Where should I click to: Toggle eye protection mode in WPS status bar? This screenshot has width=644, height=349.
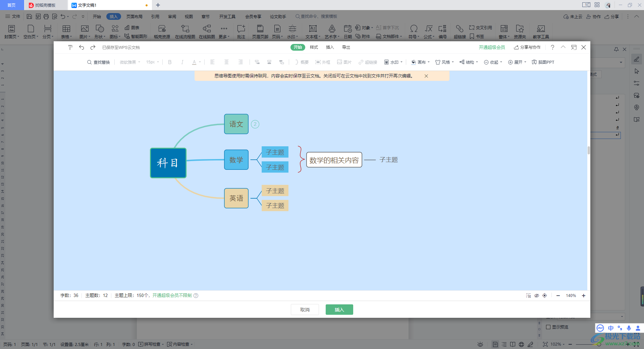pyautogui.click(x=480, y=344)
